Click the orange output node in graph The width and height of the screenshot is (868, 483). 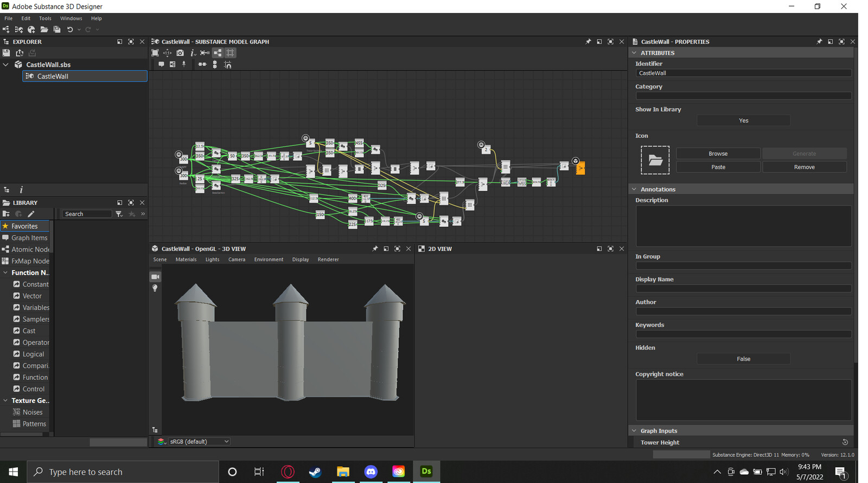coord(580,169)
